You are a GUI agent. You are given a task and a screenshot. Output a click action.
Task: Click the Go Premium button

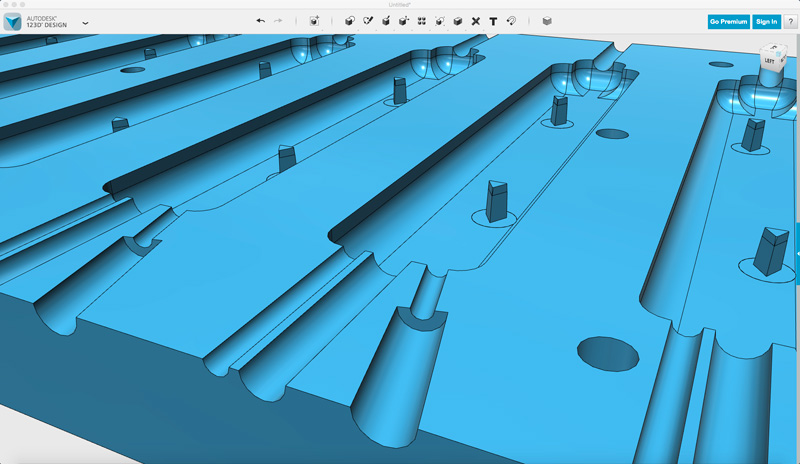pyautogui.click(x=728, y=21)
